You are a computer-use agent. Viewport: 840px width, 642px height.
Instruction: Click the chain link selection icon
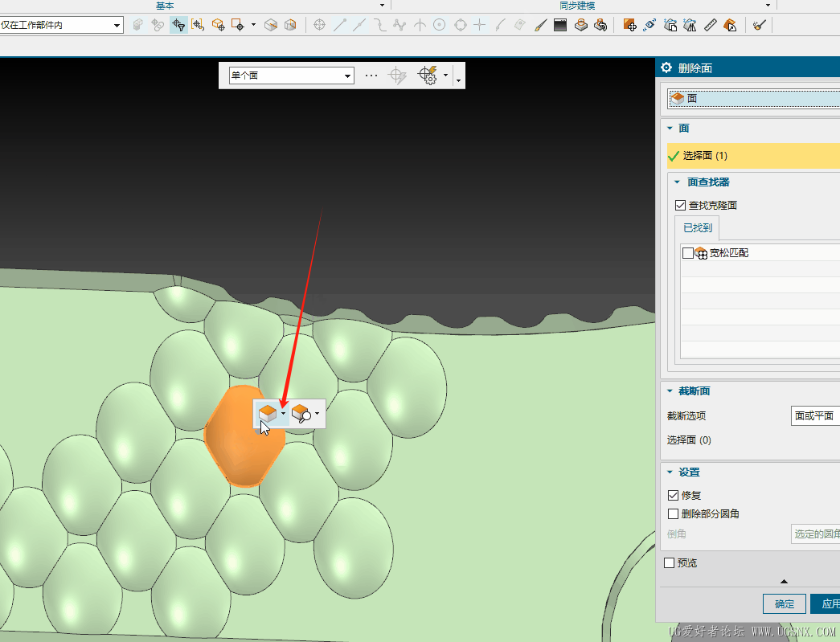click(158, 25)
